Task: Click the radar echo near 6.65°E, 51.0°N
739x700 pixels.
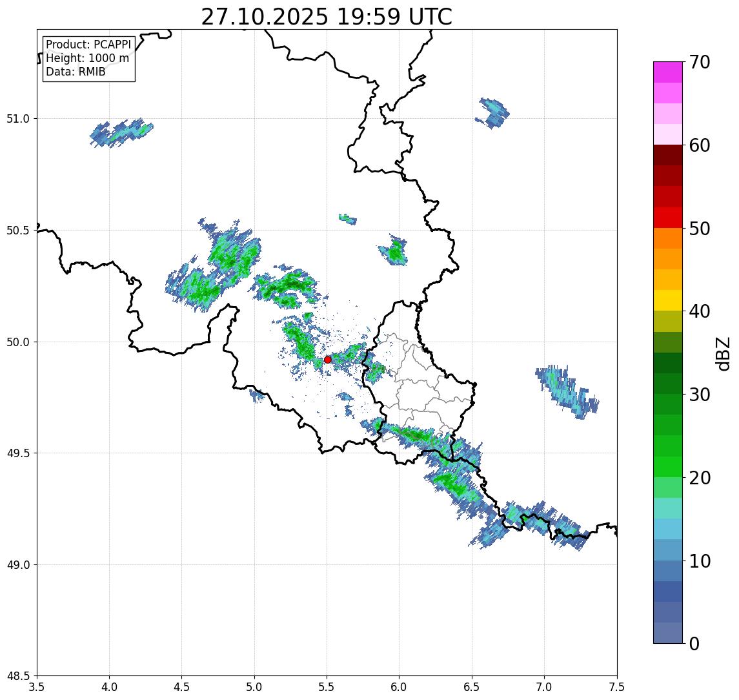Action: click(492, 113)
